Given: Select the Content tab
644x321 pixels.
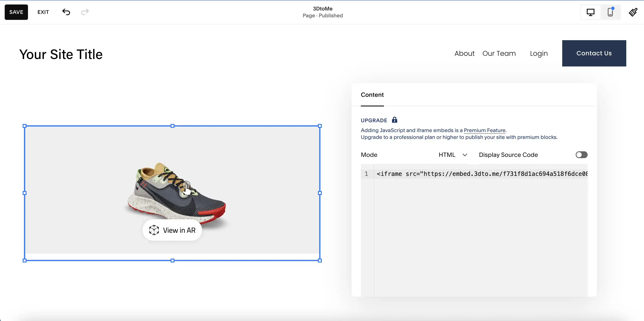Looking at the screenshot, I should pyautogui.click(x=372, y=95).
